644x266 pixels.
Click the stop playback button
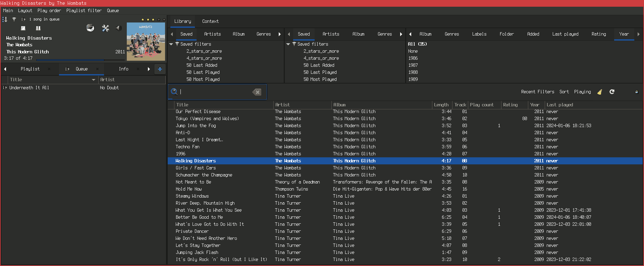[23, 28]
